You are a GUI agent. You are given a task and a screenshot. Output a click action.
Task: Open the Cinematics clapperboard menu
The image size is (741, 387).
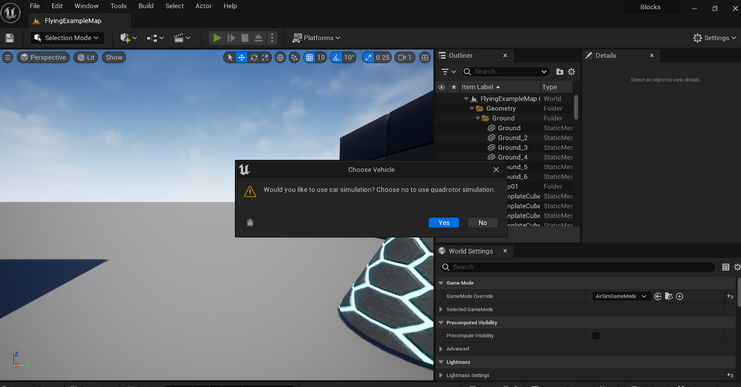click(182, 38)
